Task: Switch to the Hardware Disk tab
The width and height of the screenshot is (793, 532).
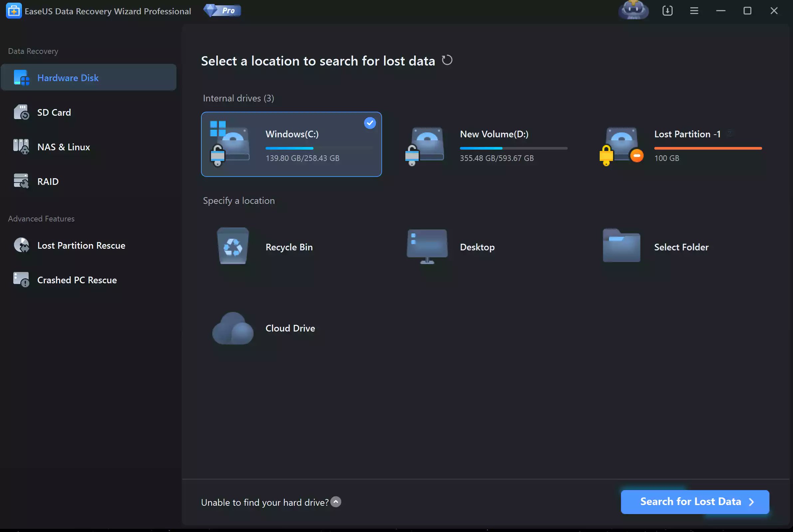Action: (68, 77)
